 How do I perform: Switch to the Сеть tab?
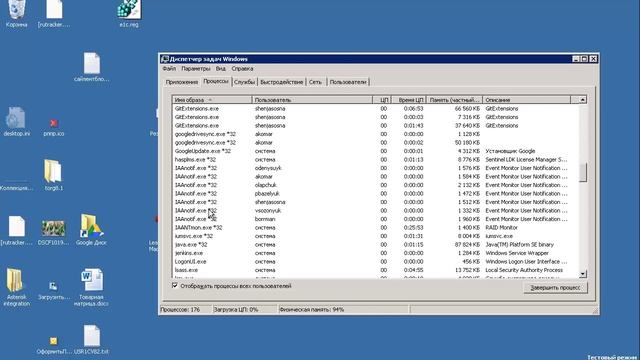(x=316, y=82)
